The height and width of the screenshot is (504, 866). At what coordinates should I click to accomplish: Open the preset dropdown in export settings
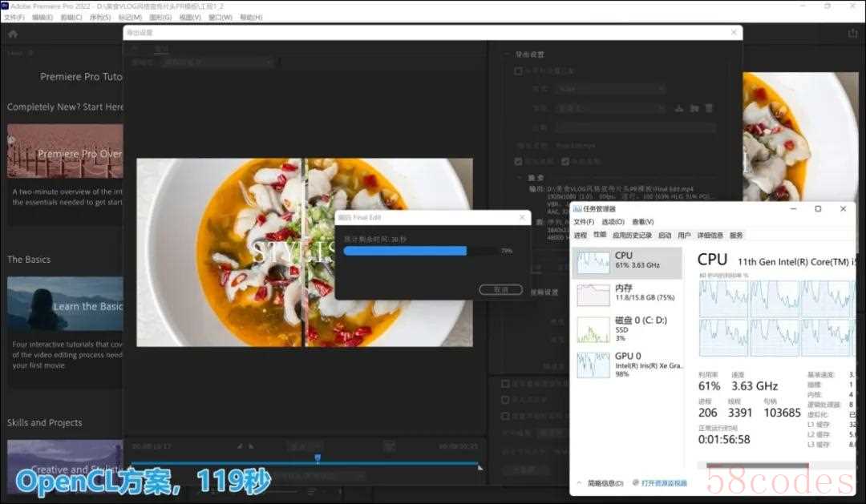point(610,107)
